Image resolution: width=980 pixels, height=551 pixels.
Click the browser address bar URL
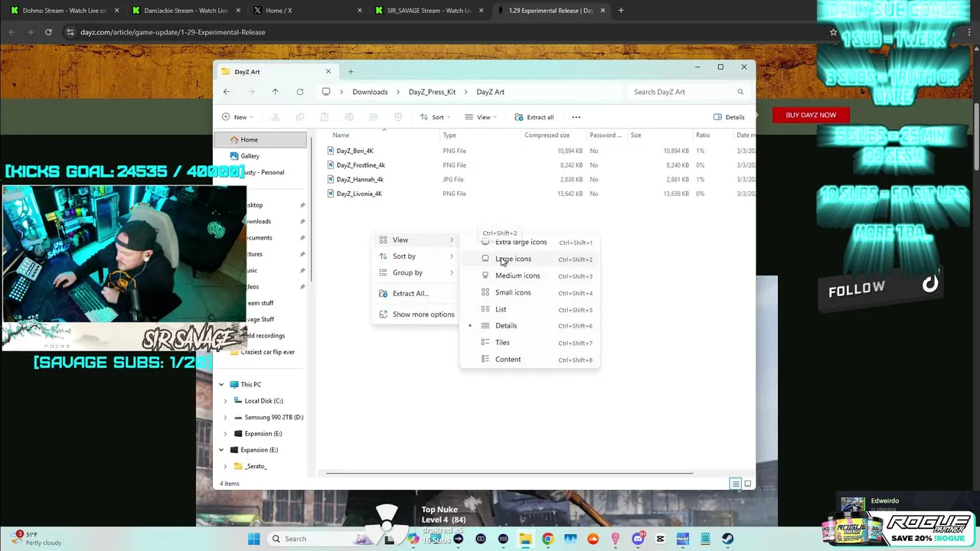pos(173,32)
